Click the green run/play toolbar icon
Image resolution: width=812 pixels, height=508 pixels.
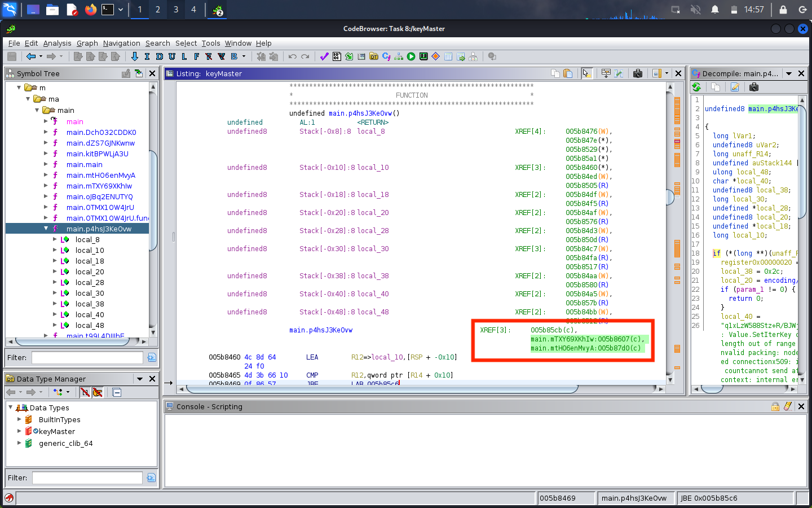(x=411, y=56)
